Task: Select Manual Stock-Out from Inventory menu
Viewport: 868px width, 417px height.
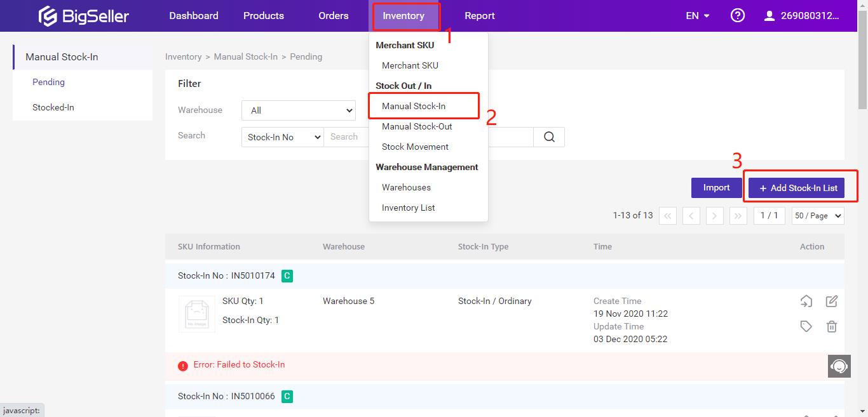Action: coord(417,126)
